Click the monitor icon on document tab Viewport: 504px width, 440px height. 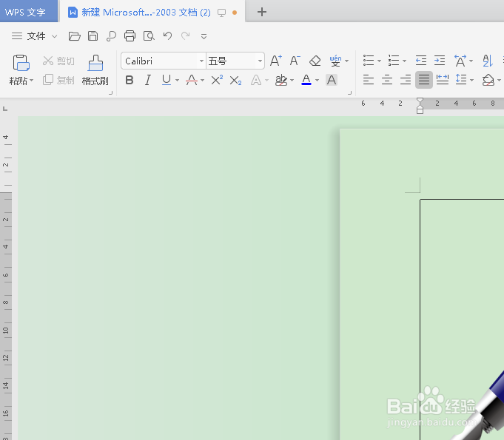[x=221, y=13]
